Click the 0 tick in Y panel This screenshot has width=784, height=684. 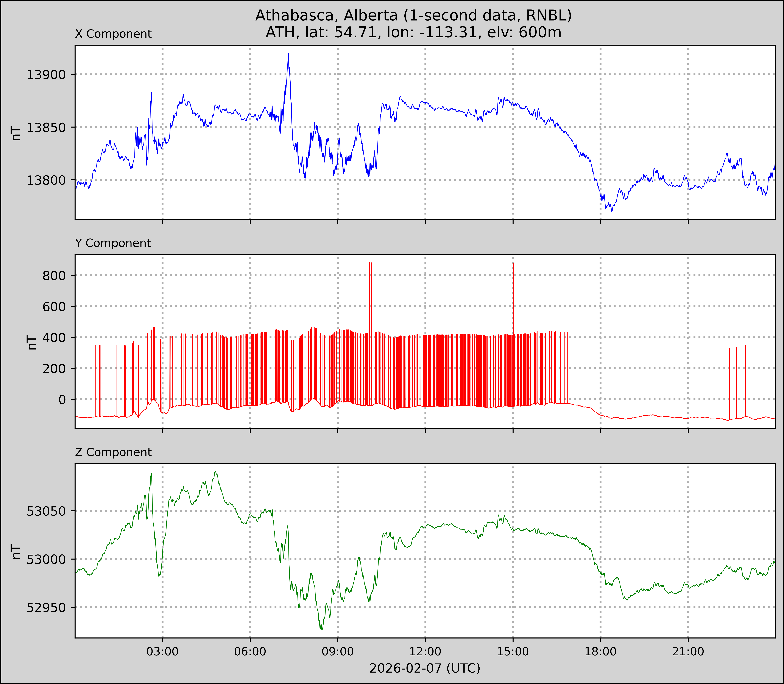point(62,400)
